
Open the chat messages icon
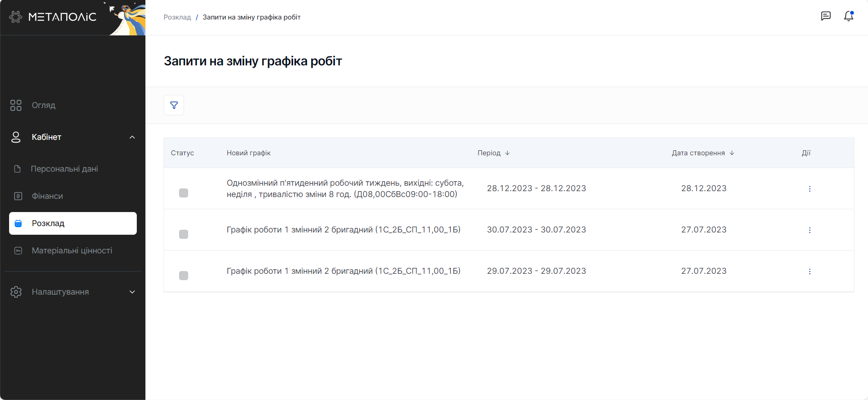[826, 16]
